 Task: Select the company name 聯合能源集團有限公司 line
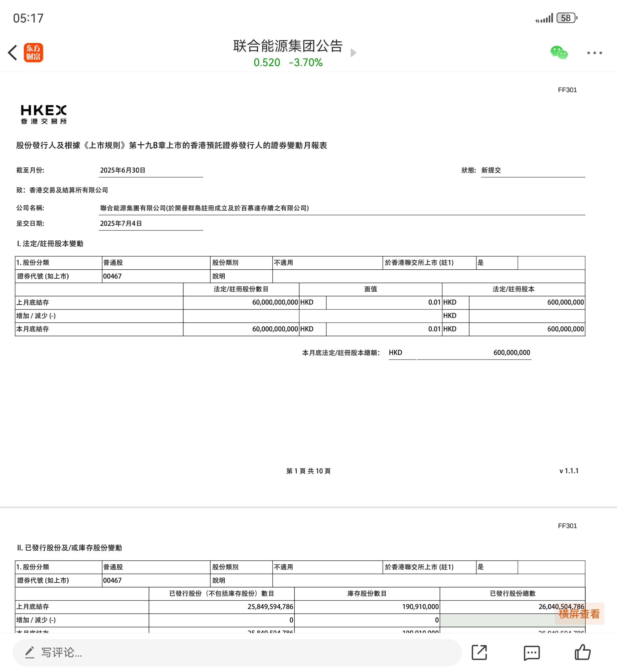pos(204,208)
